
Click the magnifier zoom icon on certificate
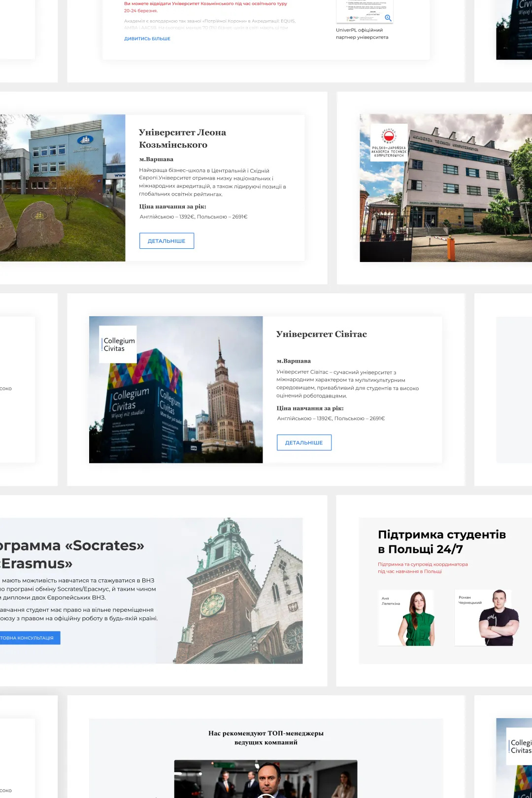(x=388, y=18)
